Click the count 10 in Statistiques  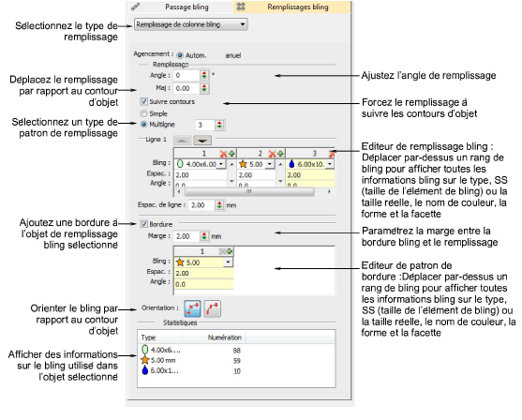(237, 371)
